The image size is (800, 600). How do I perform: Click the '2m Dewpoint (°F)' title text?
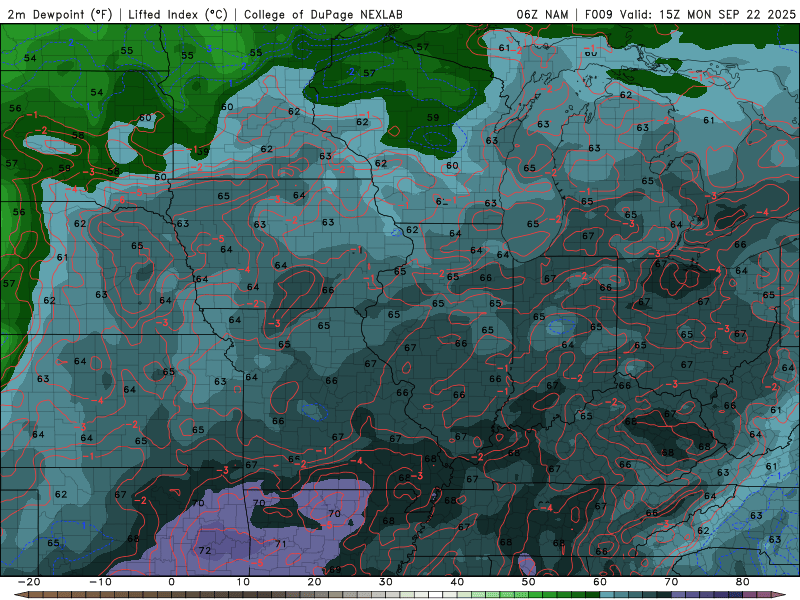pos(60,14)
